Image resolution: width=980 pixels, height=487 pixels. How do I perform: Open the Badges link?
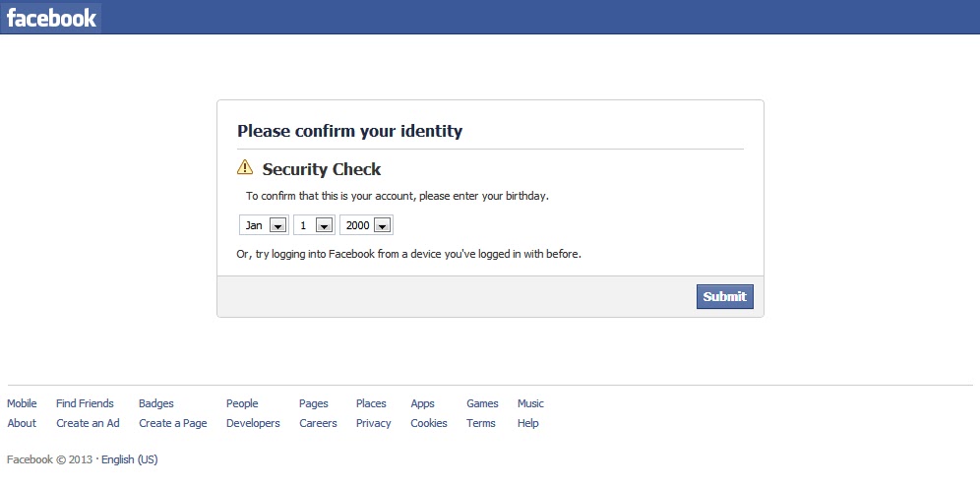[x=156, y=403]
